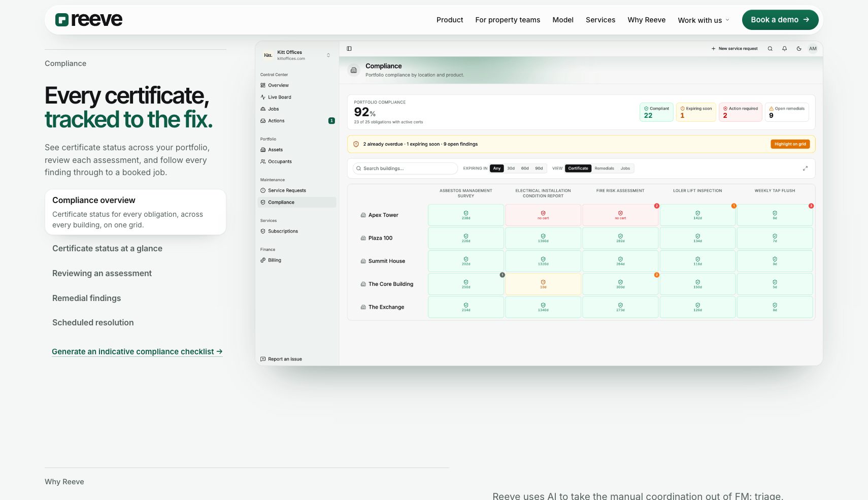The width and height of the screenshot is (868, 500).
Task: Expand the Work with us menu
Action: tap(704, 20)
